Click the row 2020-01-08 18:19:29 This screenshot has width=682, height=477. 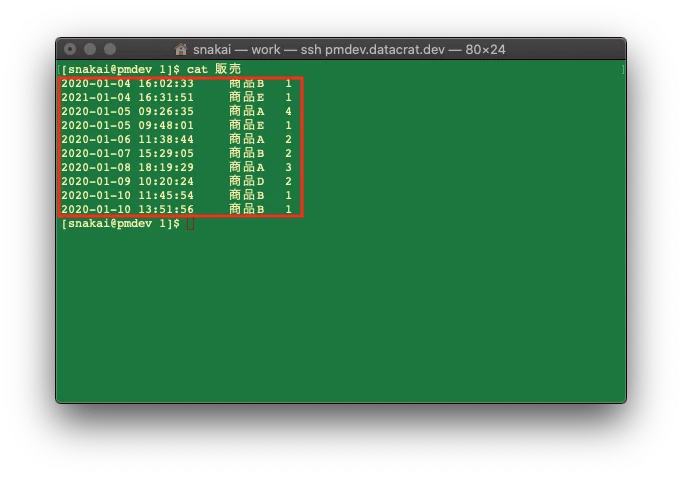tap(176, 167)
